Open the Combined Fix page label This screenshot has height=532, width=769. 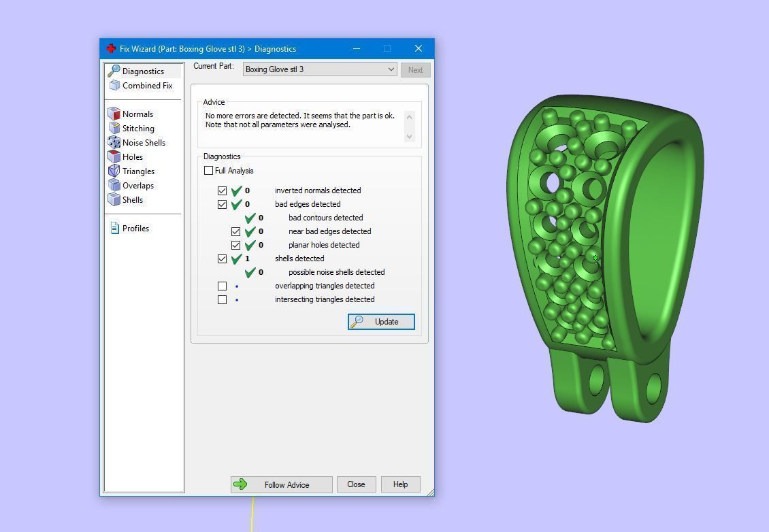coord(148,85)
